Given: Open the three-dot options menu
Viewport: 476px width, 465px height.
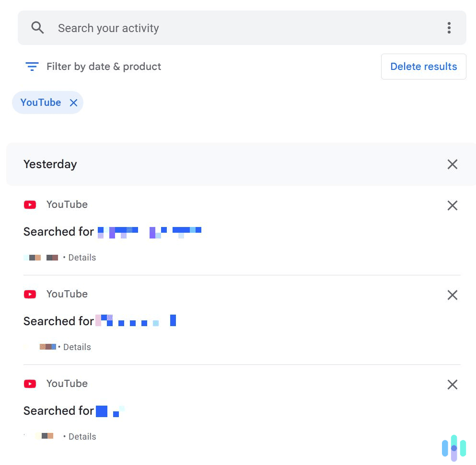Looking at the screenshot, I should point(449,27).
